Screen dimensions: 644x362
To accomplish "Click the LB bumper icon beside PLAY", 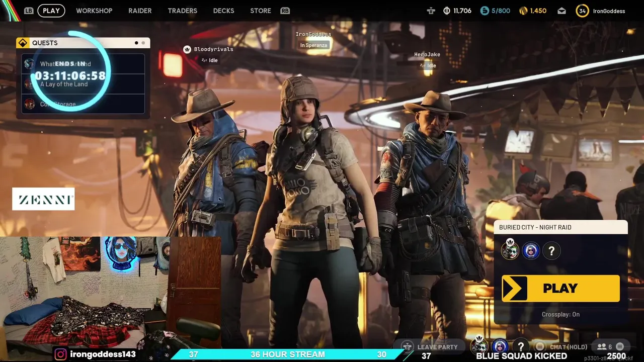I will coord(29,11).
